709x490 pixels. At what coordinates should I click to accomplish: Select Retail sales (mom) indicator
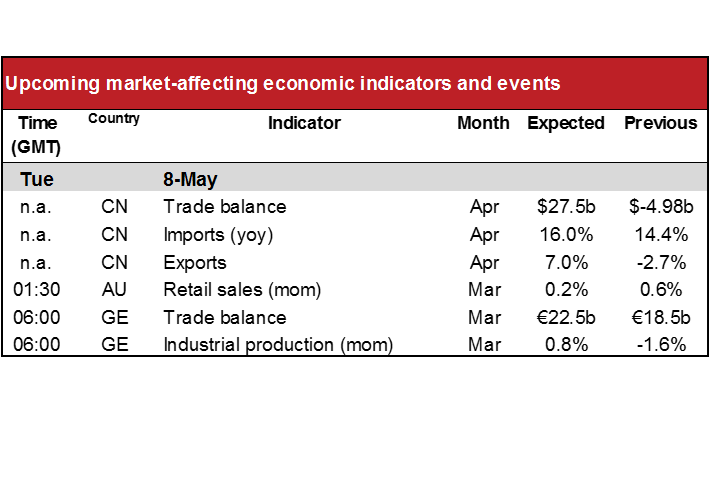[x=242, y=290]
